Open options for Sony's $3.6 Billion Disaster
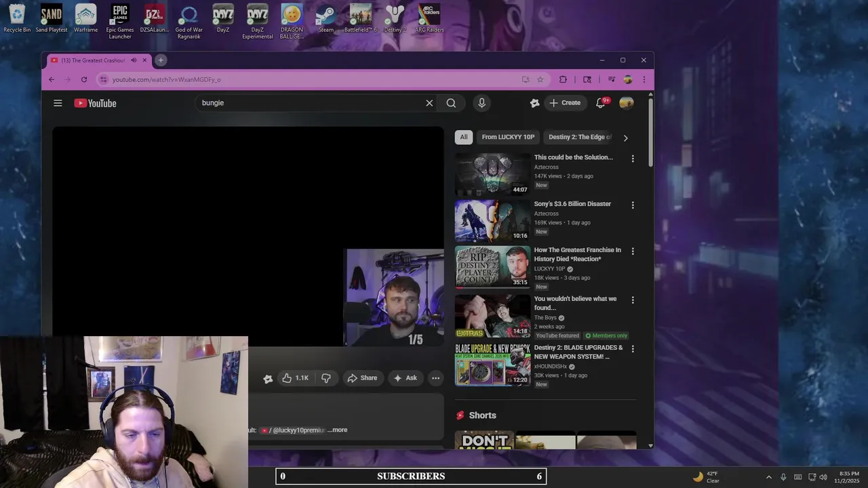This screenshot has width=868, height=488. (x=633, y=205)
